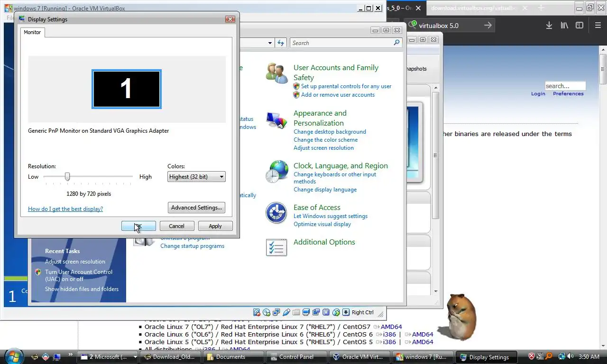Click the network tray icon
The width and height of the screenshot is (607, 364).
point(561,356)
